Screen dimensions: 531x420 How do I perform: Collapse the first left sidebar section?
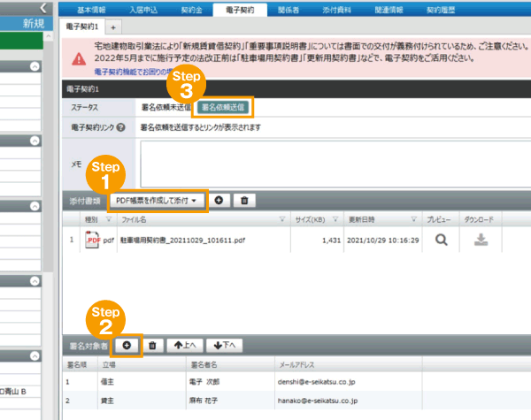pos(35,66)
